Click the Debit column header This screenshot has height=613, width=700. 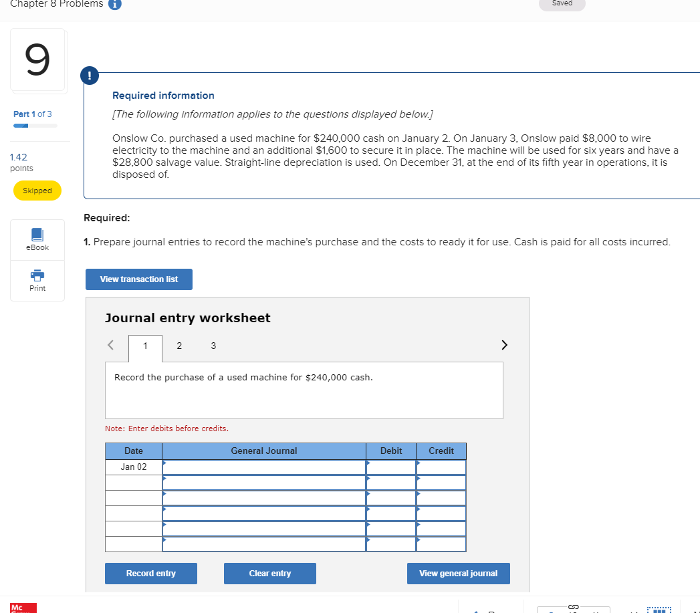[x=391, y=451]
